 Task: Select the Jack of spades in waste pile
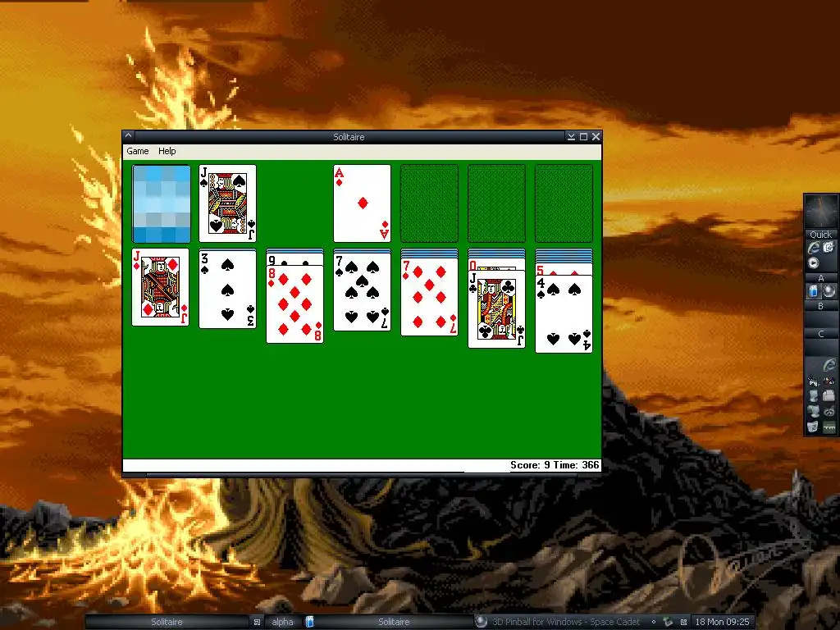pyautogui.click(x=227, y=203)
